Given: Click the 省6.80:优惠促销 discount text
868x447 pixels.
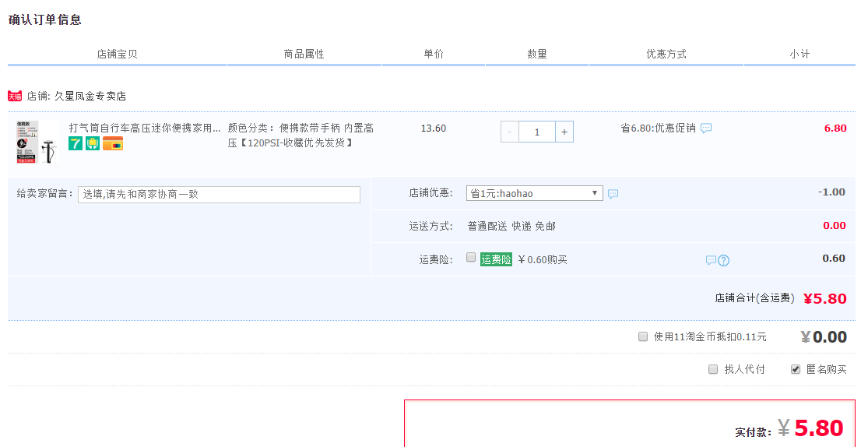Looking at the screenshot, I should [658, 128].
